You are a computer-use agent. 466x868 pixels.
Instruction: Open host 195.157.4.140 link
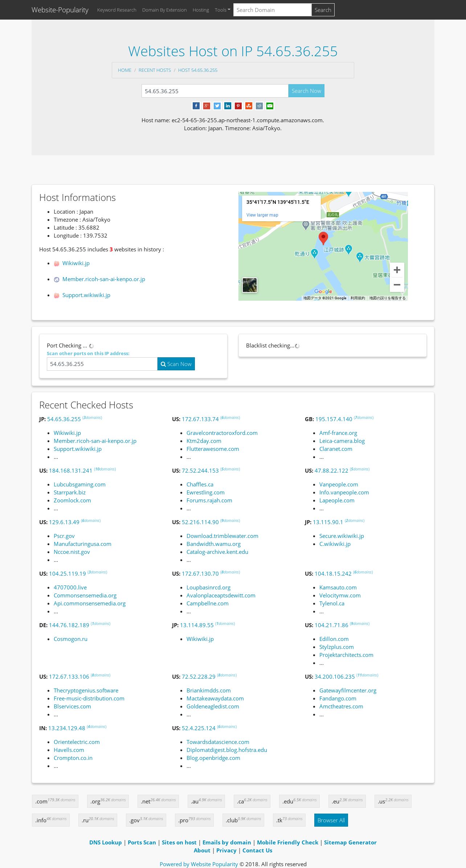coord(334,419)
